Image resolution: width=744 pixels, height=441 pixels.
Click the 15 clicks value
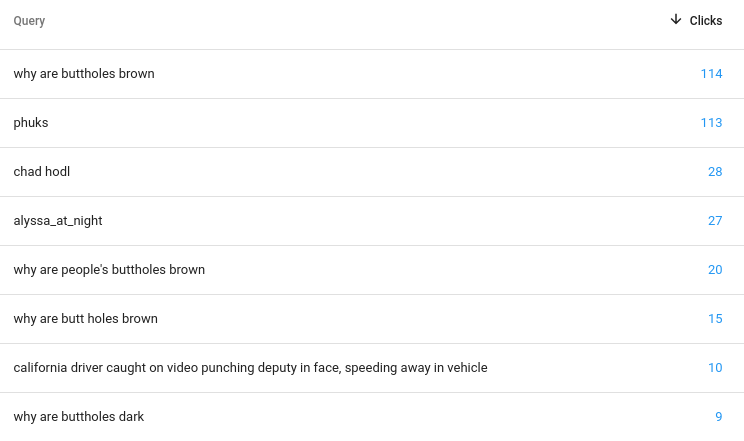point(715,319)
